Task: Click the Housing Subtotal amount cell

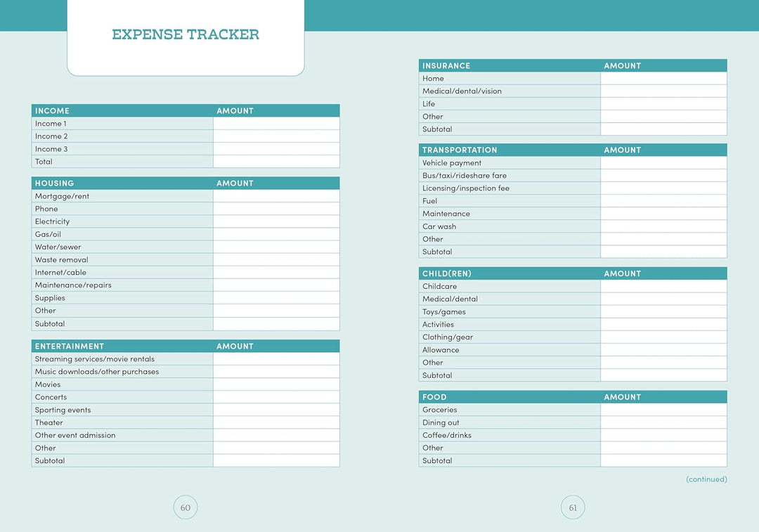Action: click(276, 324)
